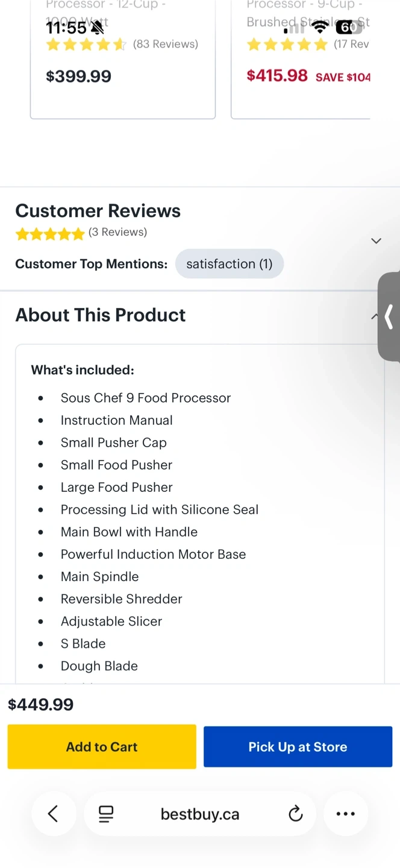
Task: Open the (3 Reviews) link
Action: [x=117, y=232]
